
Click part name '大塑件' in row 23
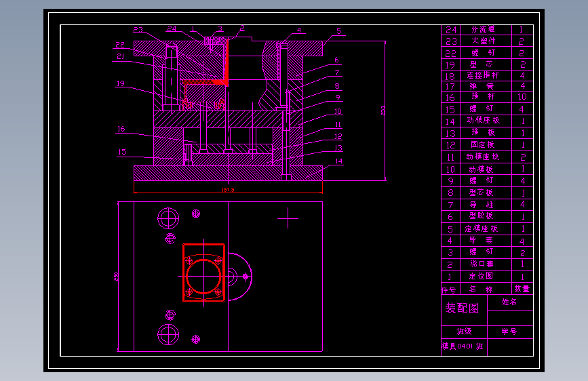coord(484,41)
